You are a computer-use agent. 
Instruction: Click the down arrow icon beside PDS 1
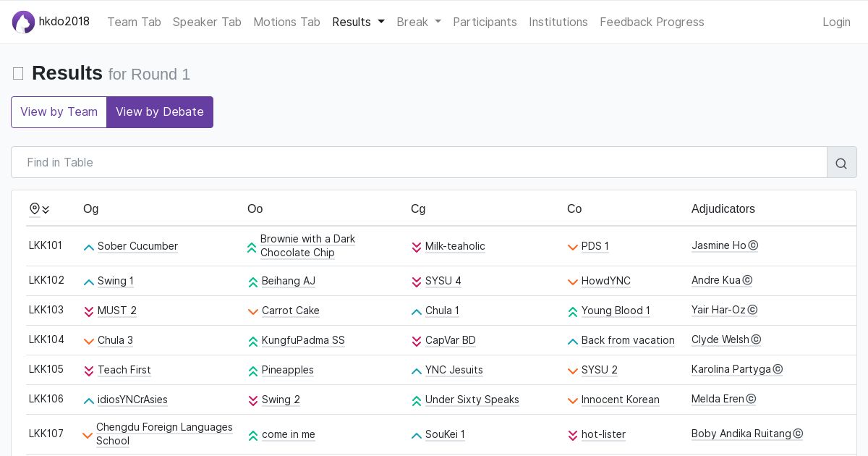(573, 247)
